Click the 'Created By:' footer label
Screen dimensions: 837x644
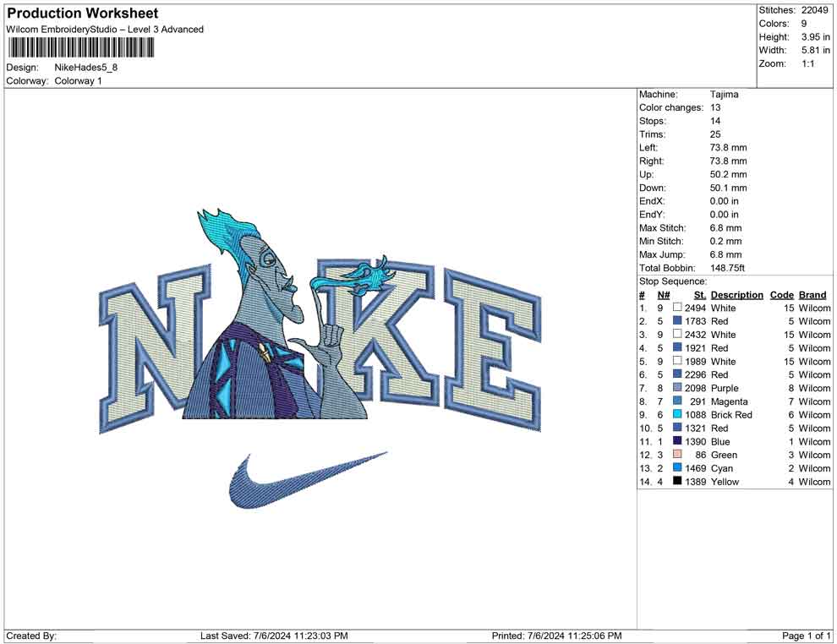pyautogui.click(x=31, y=636)
